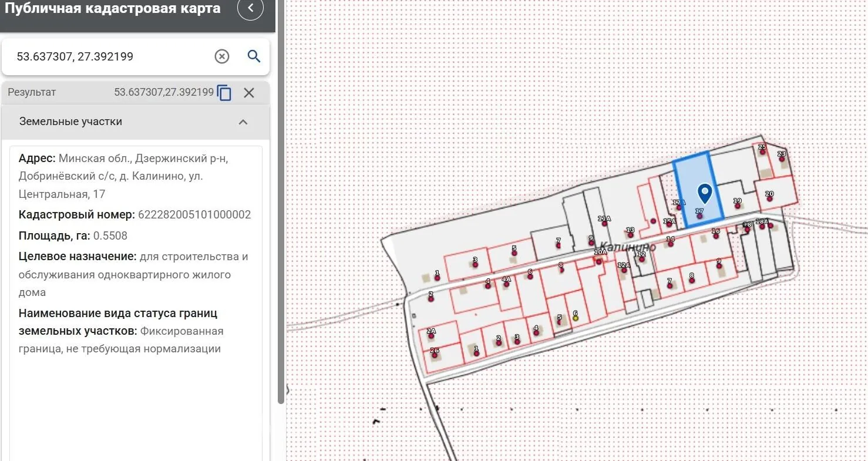
Task: Select house marker 12 on the map
Action: click(x=641, y=259)
